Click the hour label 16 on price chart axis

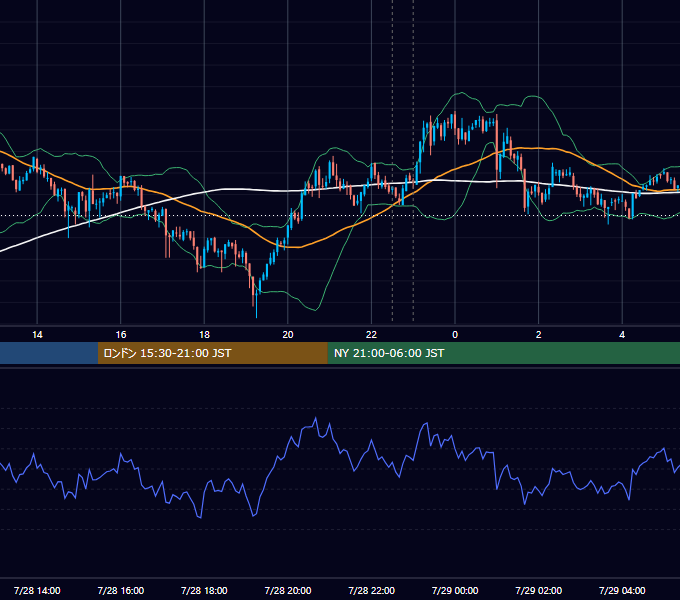[121, 335]
